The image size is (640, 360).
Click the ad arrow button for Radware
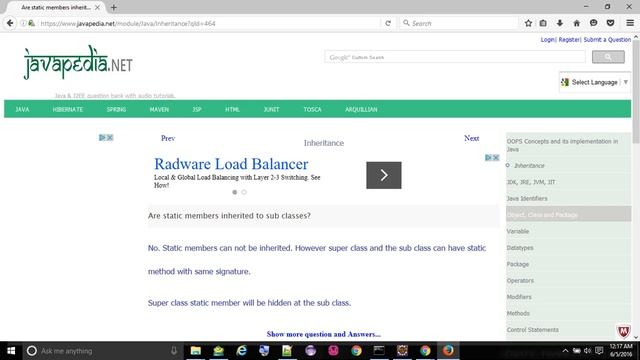pos(384,175)
